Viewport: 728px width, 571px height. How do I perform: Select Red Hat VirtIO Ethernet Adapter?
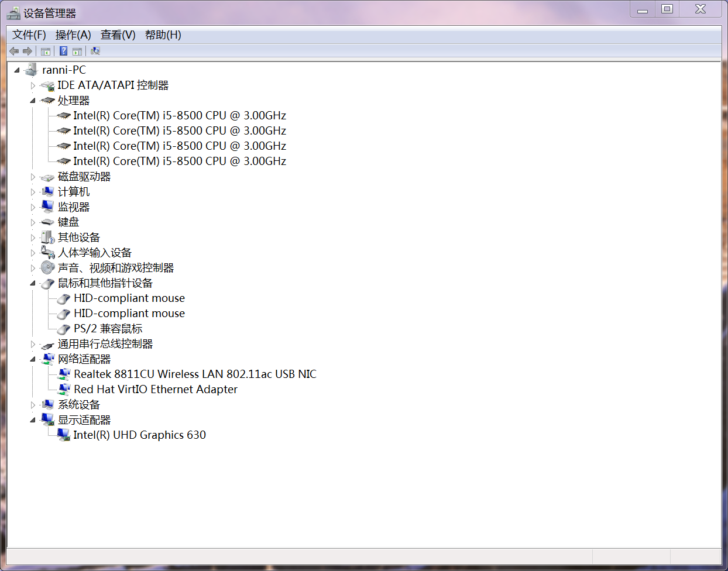(x=155, y=389)
